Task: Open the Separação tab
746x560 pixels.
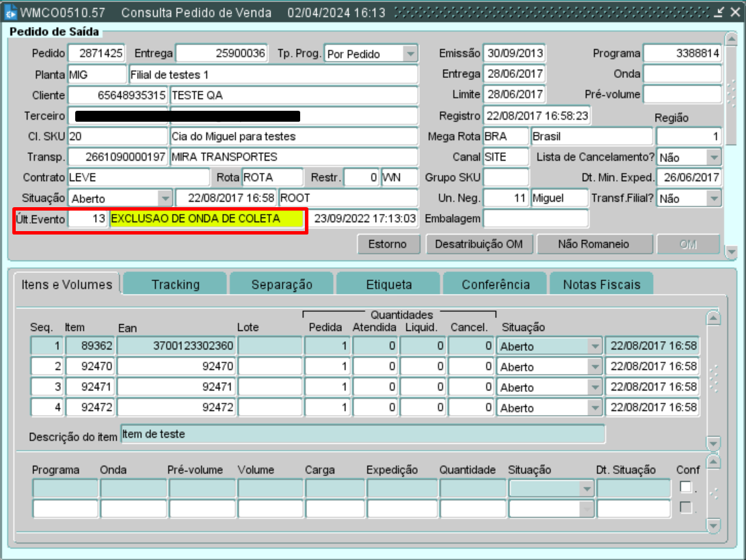Action: point(282,284)
